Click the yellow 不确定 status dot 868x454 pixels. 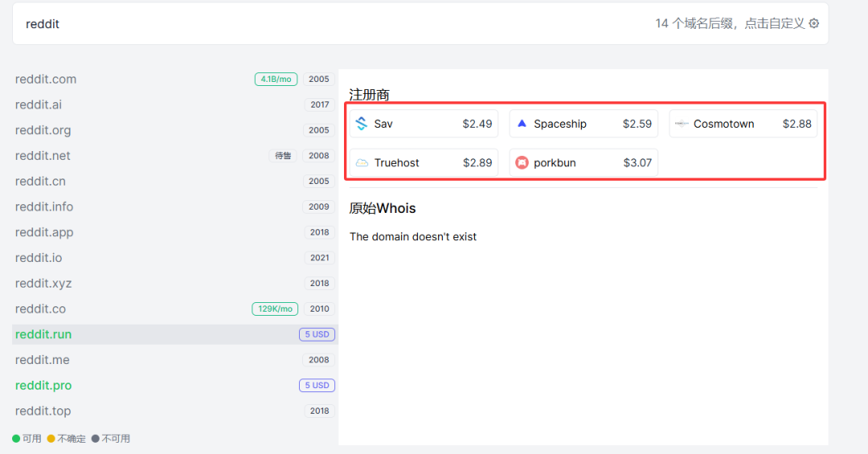pyautogui.click(x=51, y=439)
